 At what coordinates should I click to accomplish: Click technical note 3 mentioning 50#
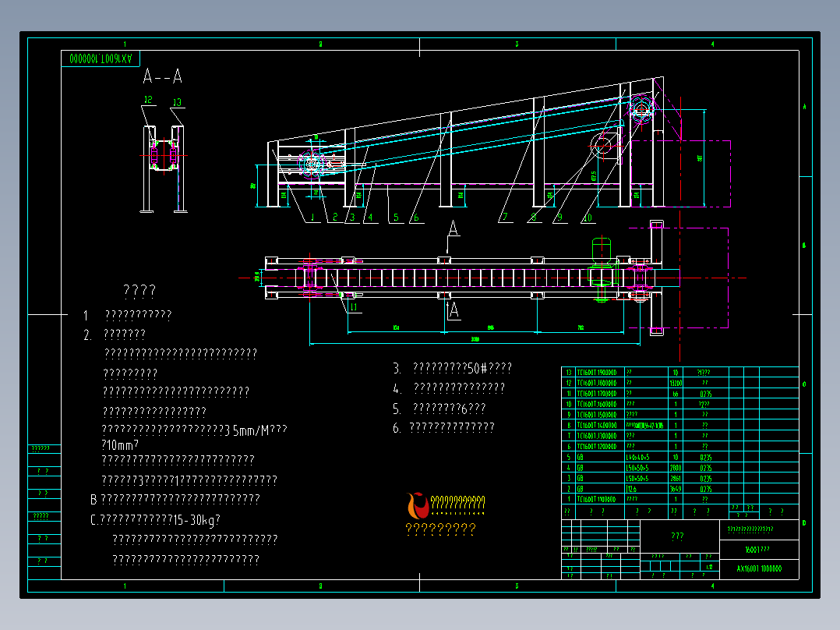[x=452, y=368]
